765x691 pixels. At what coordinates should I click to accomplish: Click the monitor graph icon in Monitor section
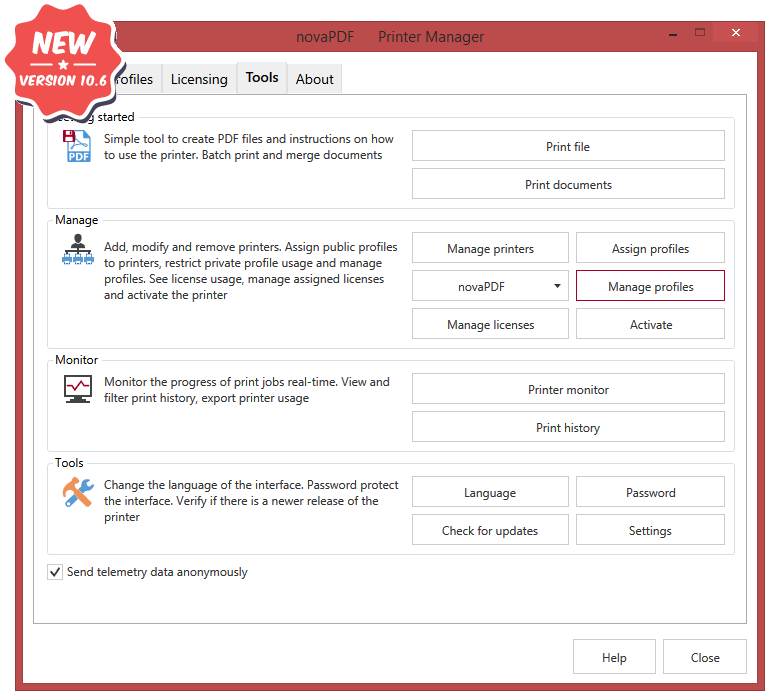click(78, 389)
